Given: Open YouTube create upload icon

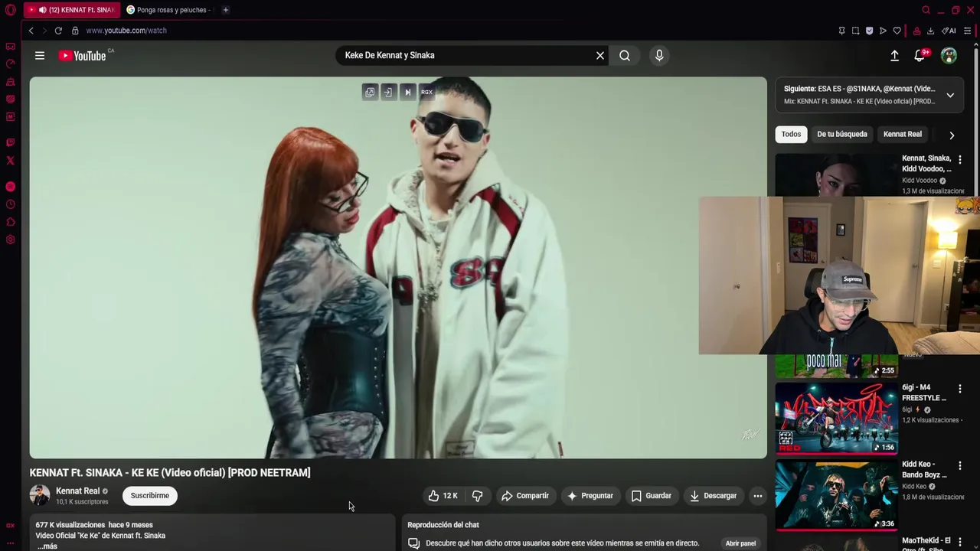Looking at the screenshot, I should pos(894,55).
